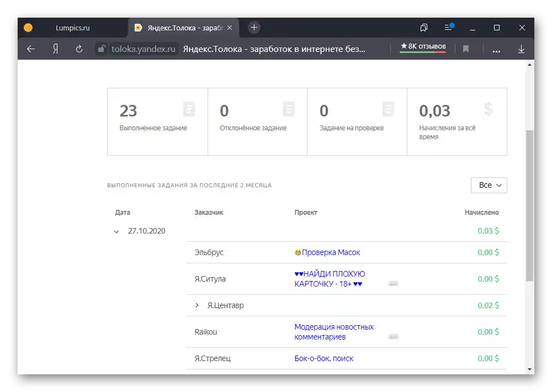Viewport: 552px width, 392px height.
Task: Click the 0,02 $ amount for Я.Центавр
Action: tap(489, 305)
